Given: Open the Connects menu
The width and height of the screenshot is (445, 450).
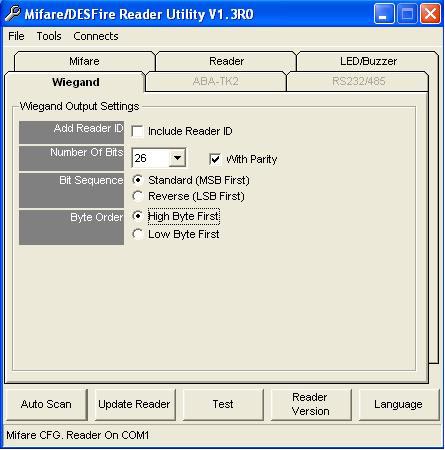Looking at the screenshot, I should 96,36.
